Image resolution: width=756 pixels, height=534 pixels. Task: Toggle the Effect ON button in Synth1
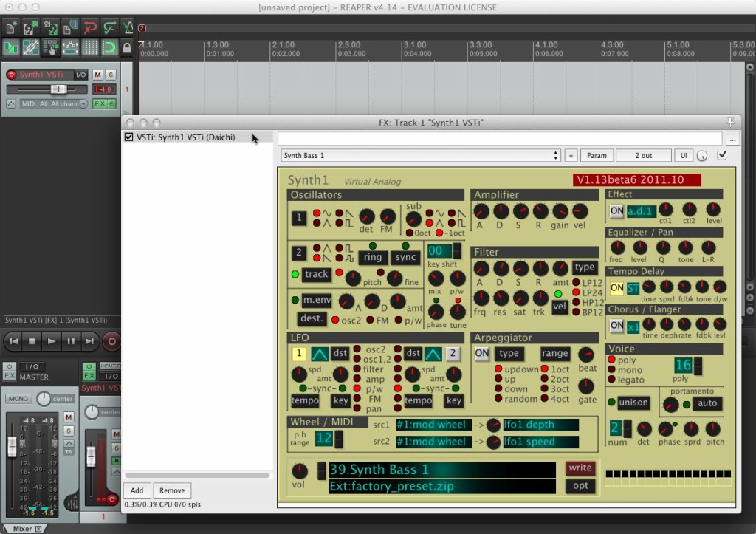(616, 211)
